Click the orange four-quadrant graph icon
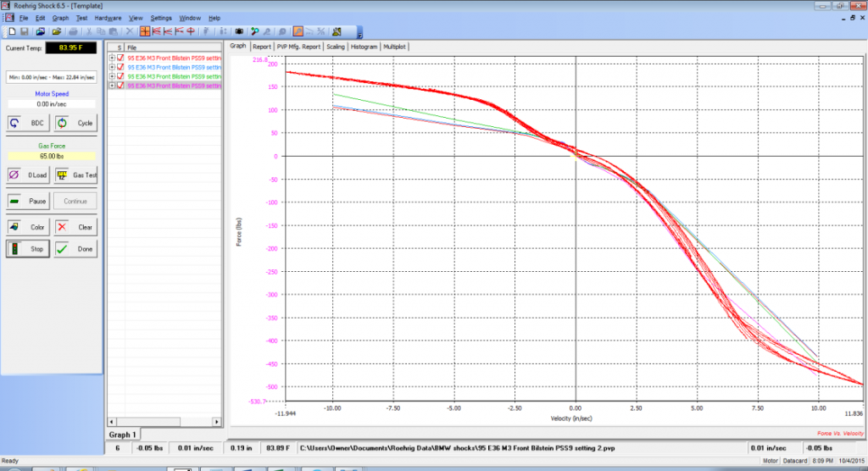This screenshot has height=471, width=868. pos(144,31)
